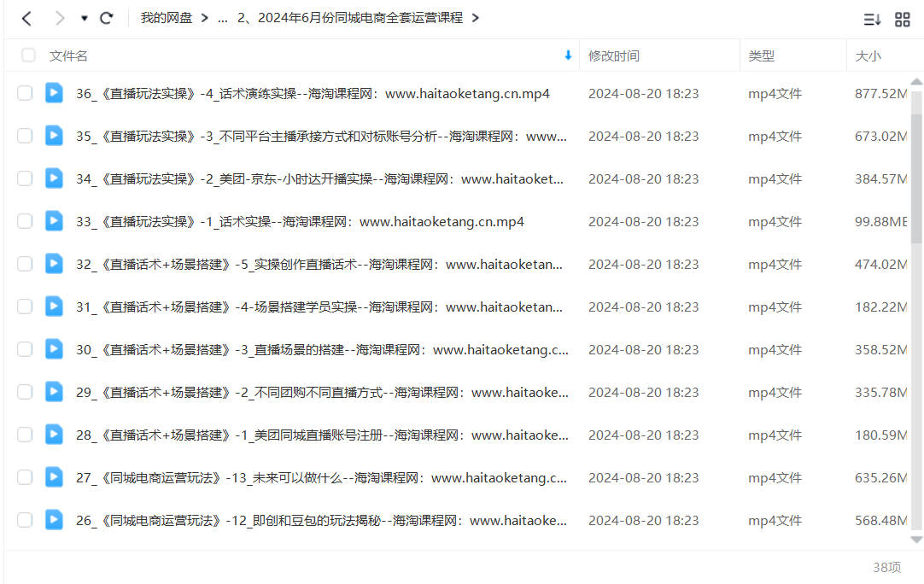Go forward with the right arrow

pyautogui.click(x=60, y=18)
